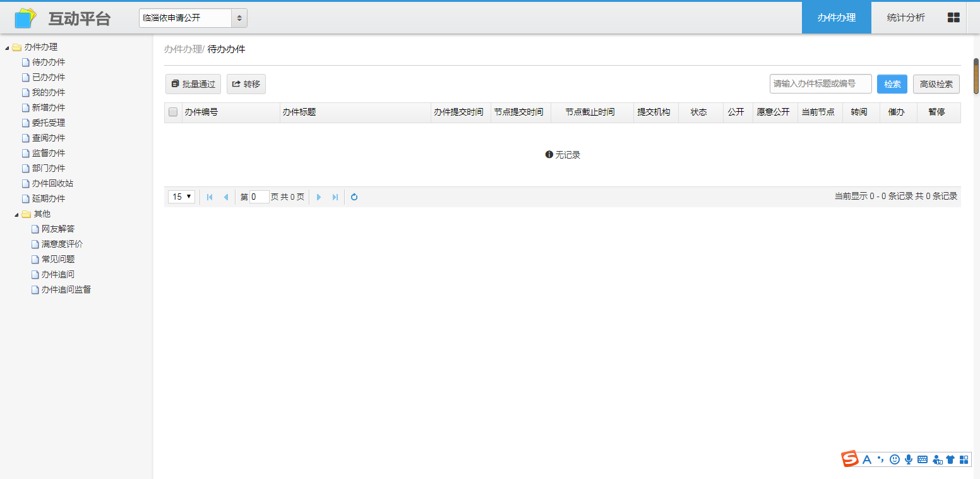
Task: Click the grid view icon in header
Action: point(953,18)
